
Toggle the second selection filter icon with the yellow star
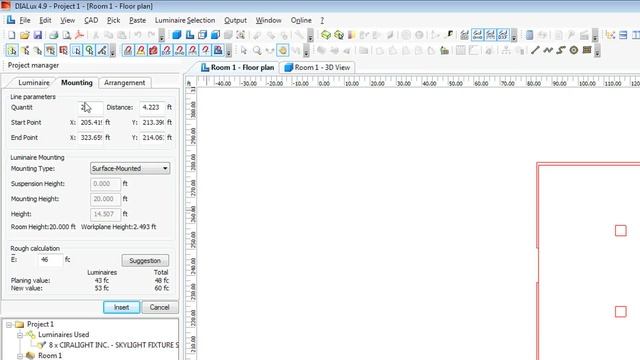point(25,51)
